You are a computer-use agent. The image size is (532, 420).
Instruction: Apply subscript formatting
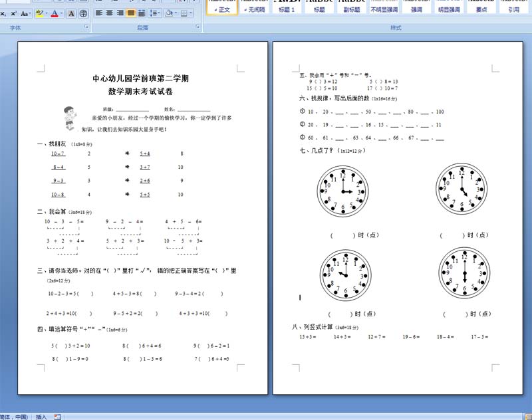tap(3, 13)
